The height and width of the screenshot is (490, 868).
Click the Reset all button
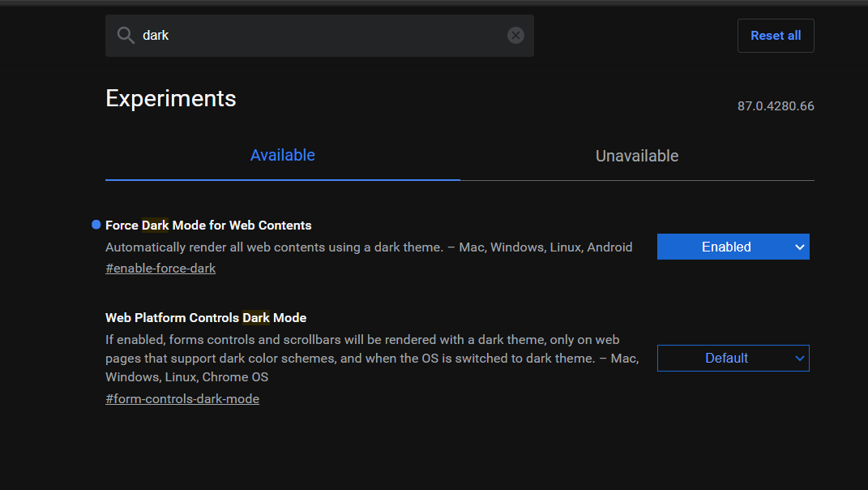(x=775, y=35)
